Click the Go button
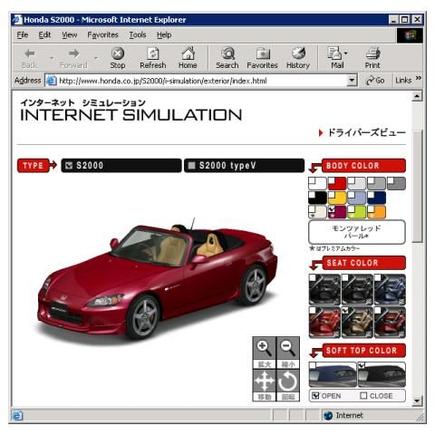Image resolution: width=435 pixels, height=435 pixels. coord(375,80)
